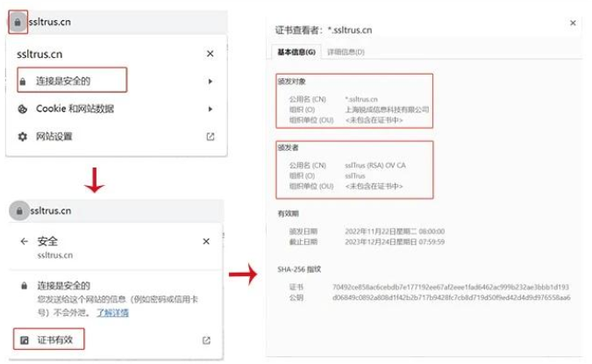This screenshot has width=592, height=364.
Task: Expand the 连接是安全的 submenu arrow
Action: point(210,82)
